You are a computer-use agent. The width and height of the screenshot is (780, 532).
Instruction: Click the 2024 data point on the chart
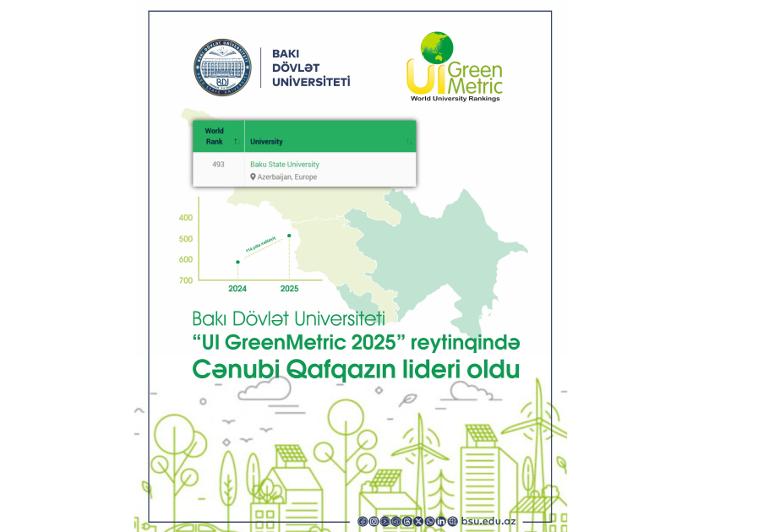click(237, 262)
